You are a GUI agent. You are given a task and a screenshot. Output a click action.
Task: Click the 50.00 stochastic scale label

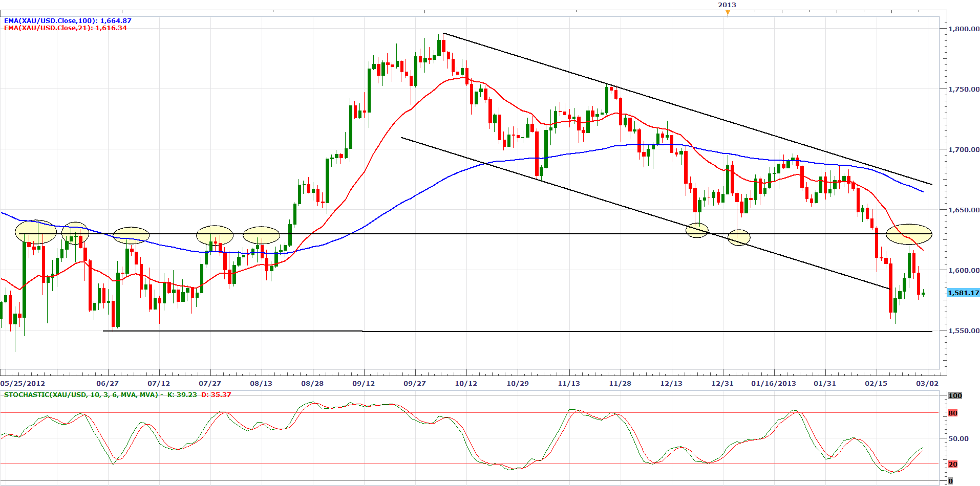coord(958,439)
